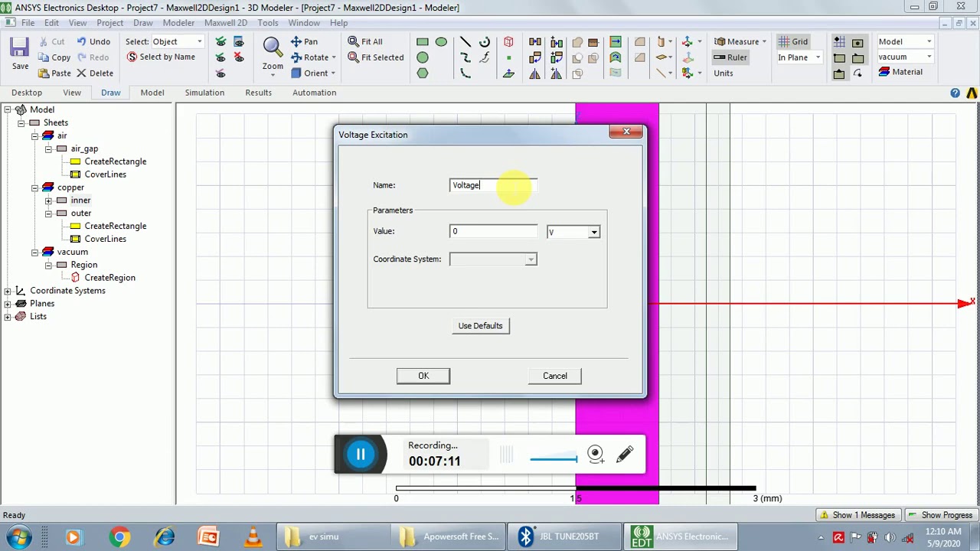Expand the Planes tree node
Viewport: 980px width, 551px height.
click(x=8, y=304)
